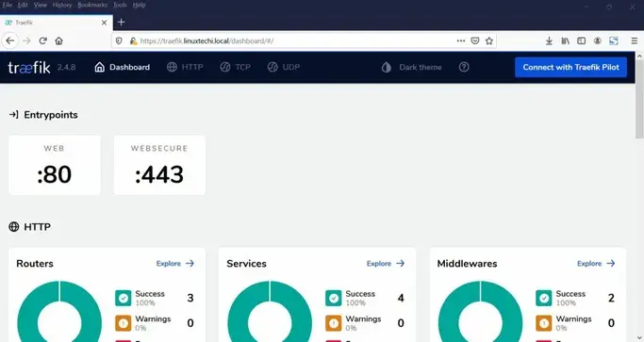The image size is (644, 342).
Task: Click the Routers card title
Action: click(35, 264)
